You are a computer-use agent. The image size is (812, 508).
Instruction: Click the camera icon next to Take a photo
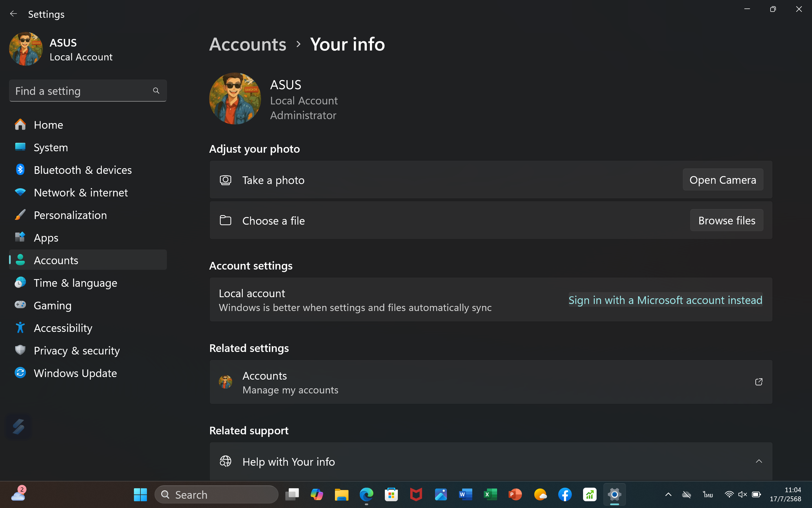(x=226, y=180)
